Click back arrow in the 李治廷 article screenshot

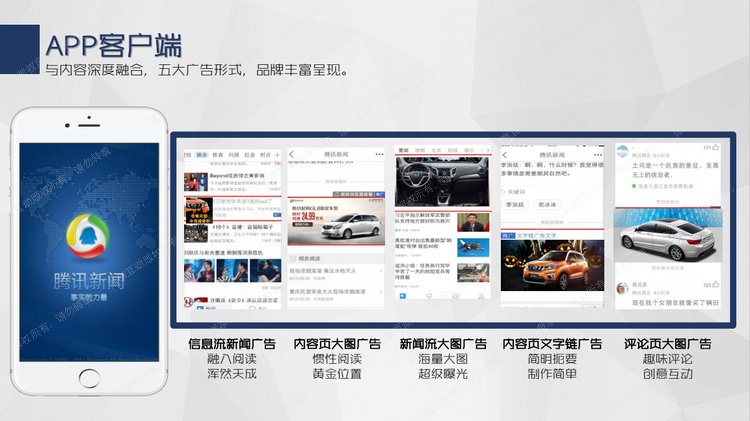pos(504,155)
